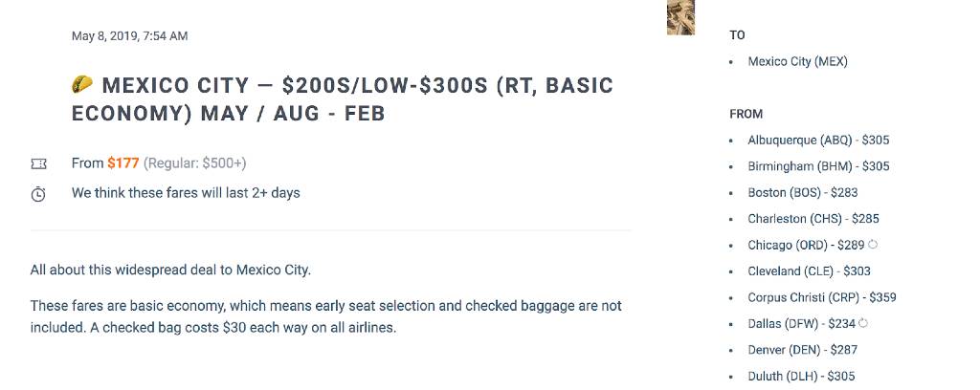Click the ticket icon next to the fare price
Screen dimensions: 980x390
click(38, 164)
